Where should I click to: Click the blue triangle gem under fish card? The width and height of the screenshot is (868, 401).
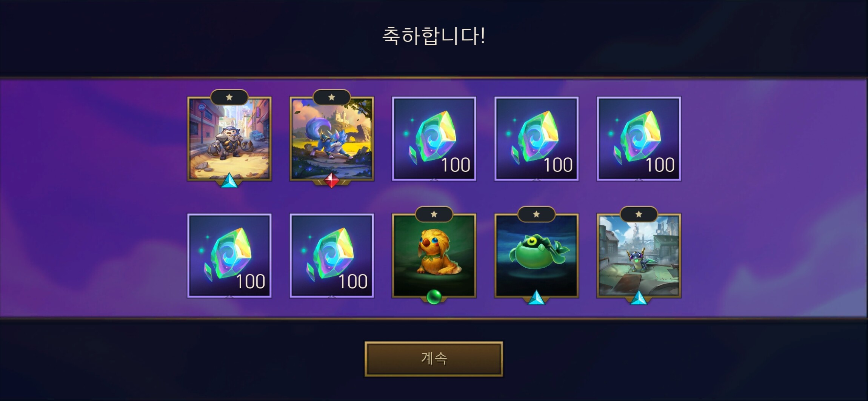[536, 298]
